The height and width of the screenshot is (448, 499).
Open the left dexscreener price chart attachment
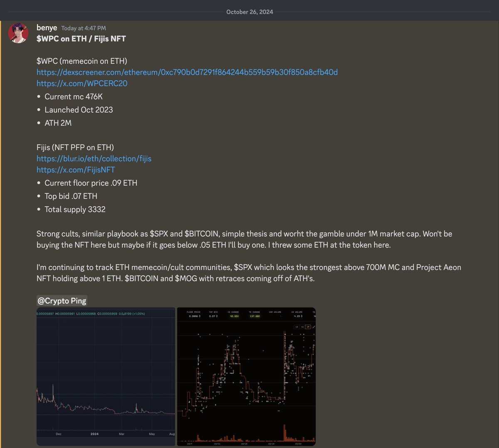[x=106, y=376]
